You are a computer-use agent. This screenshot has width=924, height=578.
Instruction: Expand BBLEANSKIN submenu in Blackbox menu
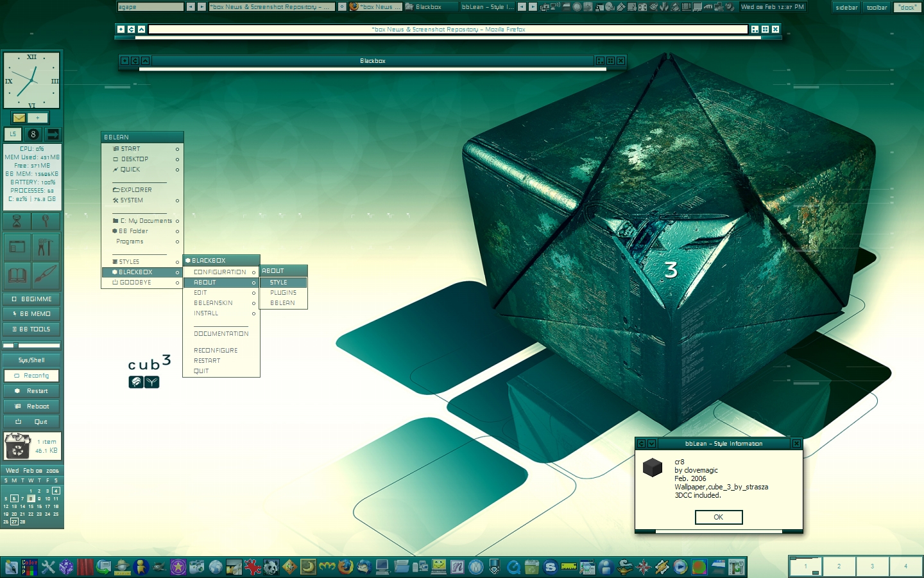point(221,302)
